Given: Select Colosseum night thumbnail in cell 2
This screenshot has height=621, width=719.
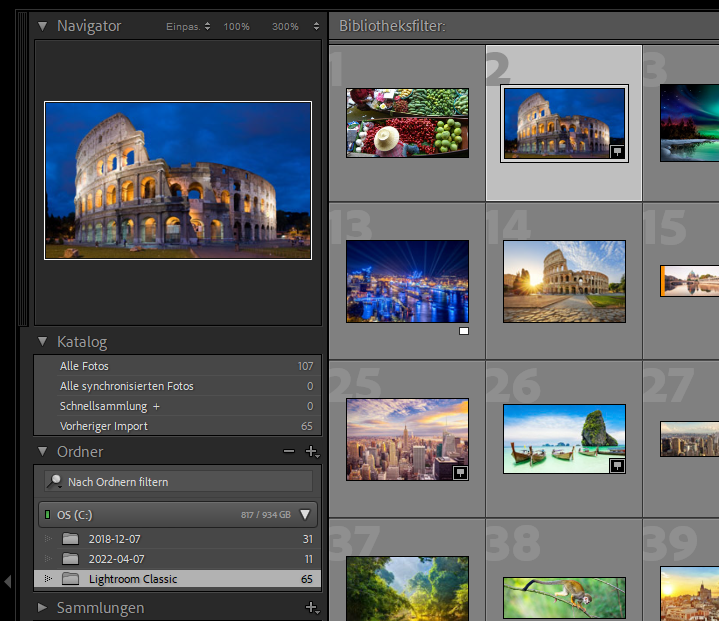Looking at the screenshot, I should tap(564, 123).
